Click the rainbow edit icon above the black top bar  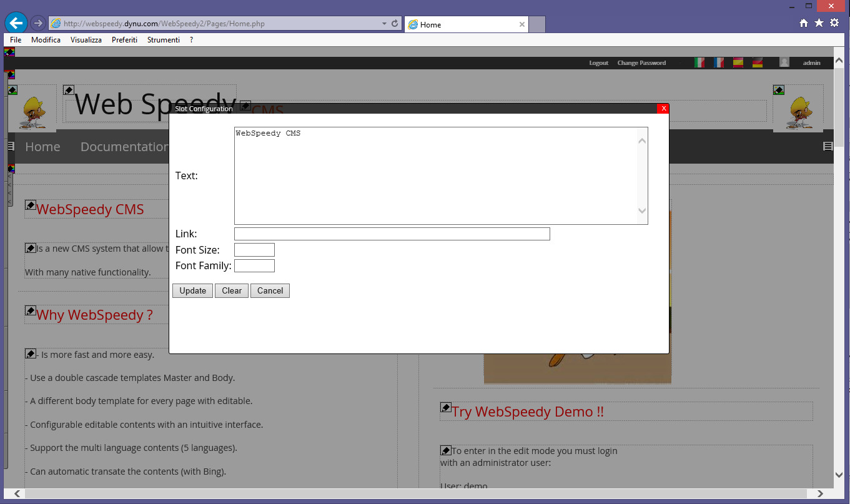pyautogui.click(x=9, y=52)
